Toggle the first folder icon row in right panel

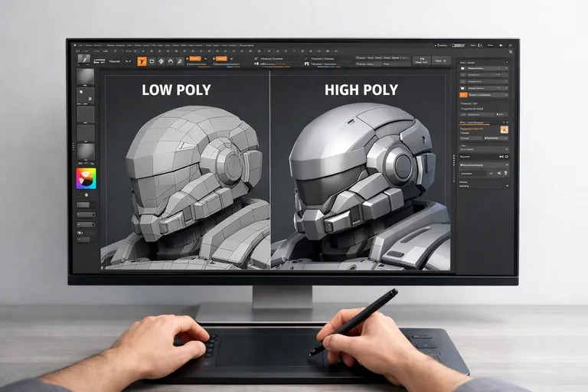[x=463, y=68]
